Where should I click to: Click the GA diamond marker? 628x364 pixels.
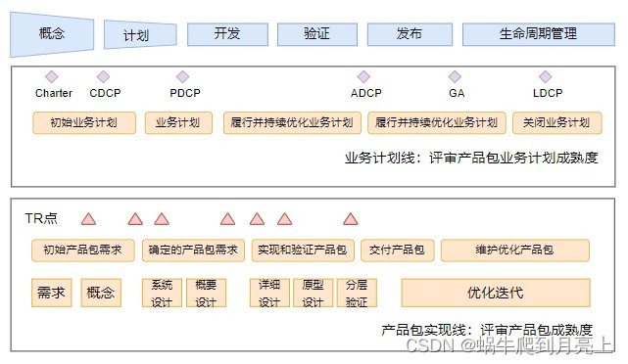(x=455, y=76)
